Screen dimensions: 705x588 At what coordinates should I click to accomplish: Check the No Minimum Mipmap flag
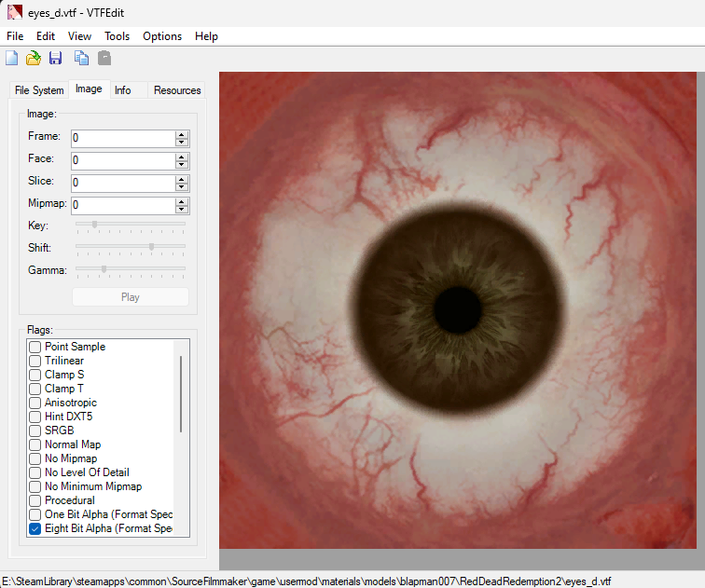35,486
